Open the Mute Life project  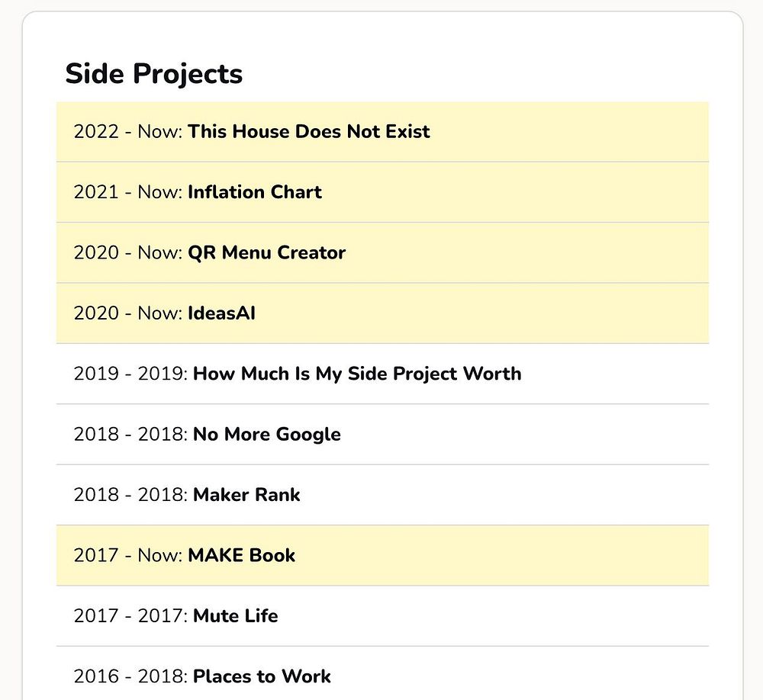[x=235, y=616]
